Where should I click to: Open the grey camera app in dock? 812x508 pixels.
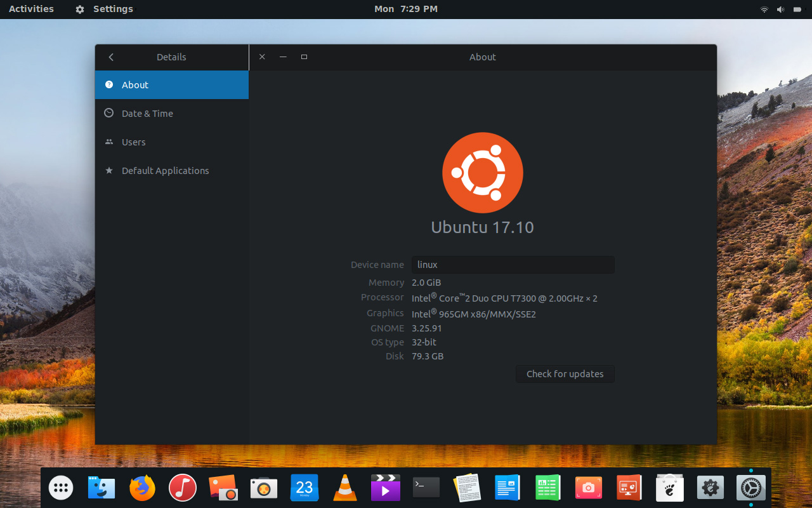pos(264,488)
